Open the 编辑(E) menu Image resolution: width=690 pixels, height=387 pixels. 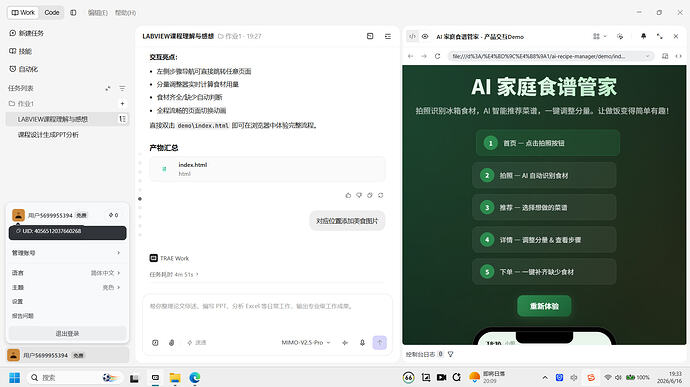pyautogui.click(x=97, y=13)
